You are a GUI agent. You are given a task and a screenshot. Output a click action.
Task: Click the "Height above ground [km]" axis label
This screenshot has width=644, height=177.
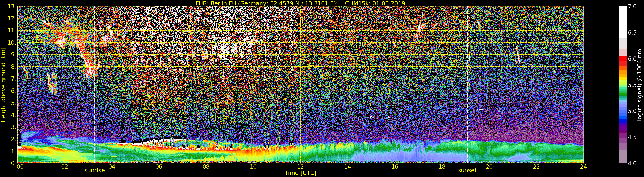[x=3, y=85]
